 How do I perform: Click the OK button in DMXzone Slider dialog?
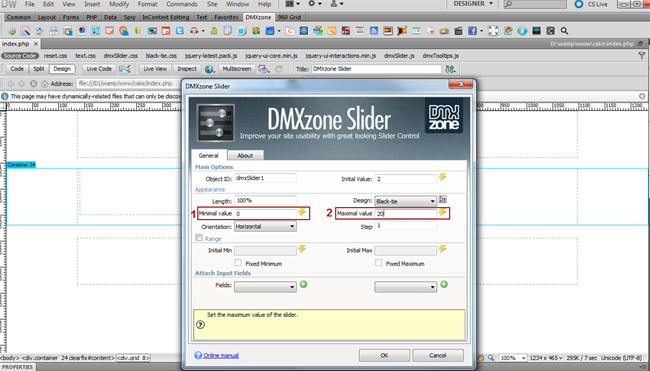(384, 355)
